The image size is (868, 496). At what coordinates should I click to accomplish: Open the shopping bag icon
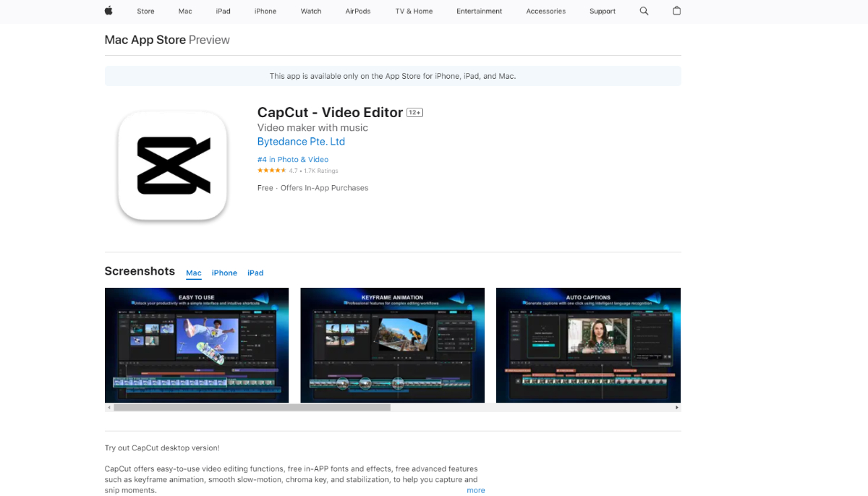click(677, 11)
